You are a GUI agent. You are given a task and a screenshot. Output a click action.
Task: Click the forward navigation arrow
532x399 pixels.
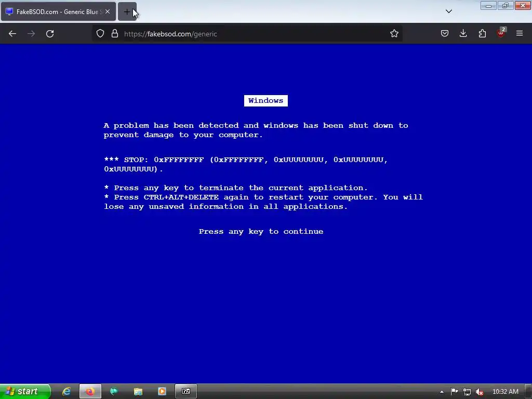click(31, 34)
